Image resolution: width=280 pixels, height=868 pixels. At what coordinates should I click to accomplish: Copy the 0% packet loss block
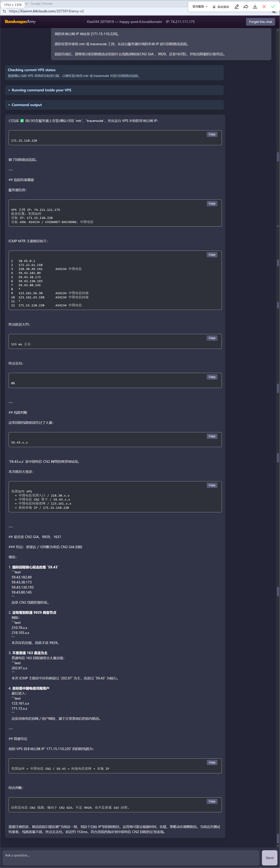coord(212,377)
